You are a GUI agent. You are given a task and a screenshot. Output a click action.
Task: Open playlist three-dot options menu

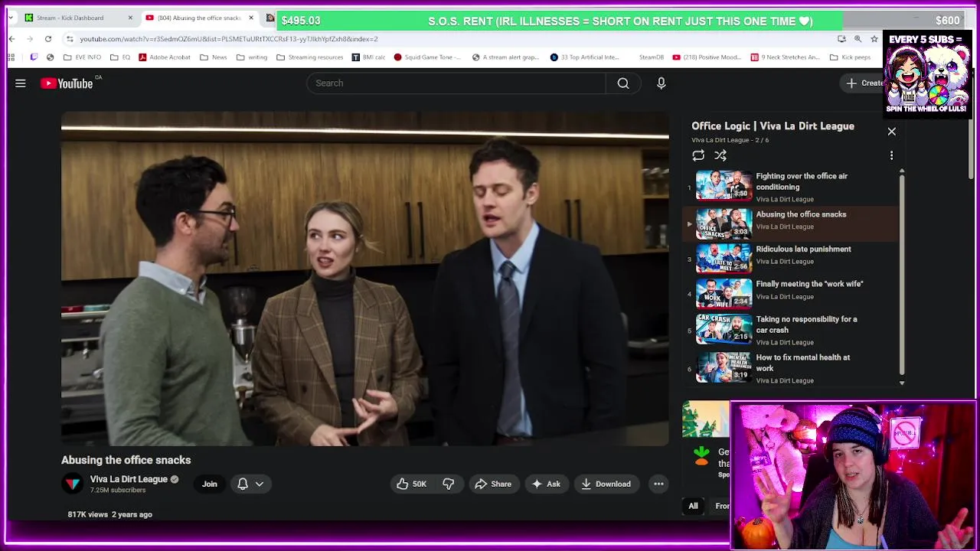pyautogui.click(x=891, y=155)
